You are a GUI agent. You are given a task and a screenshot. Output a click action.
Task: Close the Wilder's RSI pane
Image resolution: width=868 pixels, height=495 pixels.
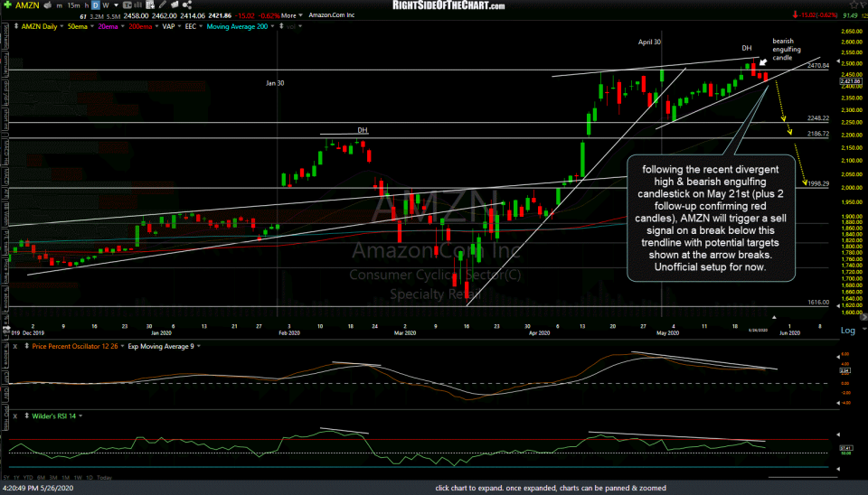point(15,416)
